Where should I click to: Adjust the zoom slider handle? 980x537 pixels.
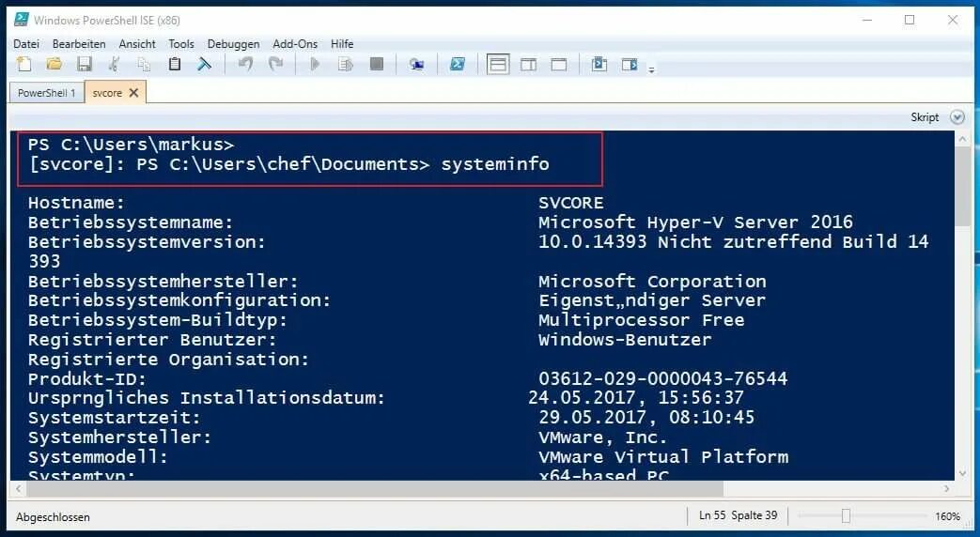pos(846,515)
